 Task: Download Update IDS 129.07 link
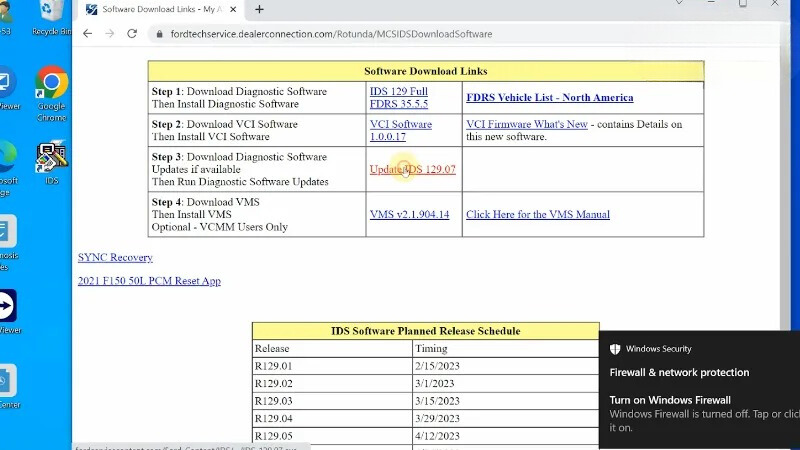pyautogui.click(x=412, y=169)
